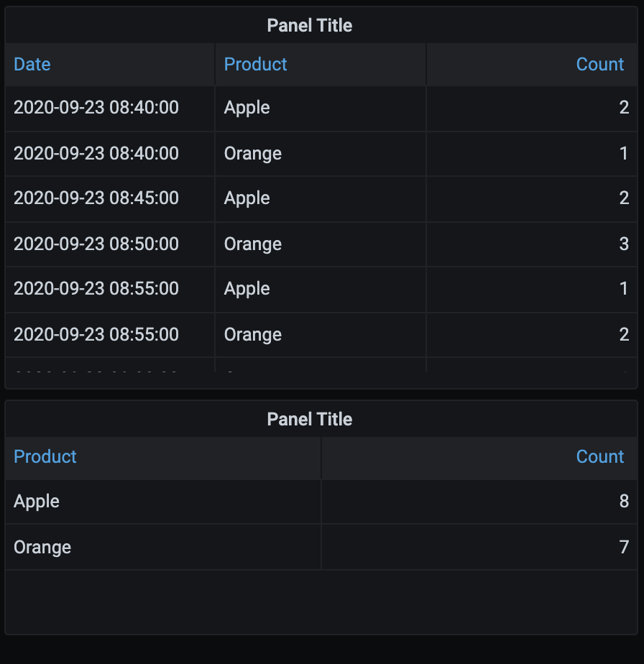
Task: Click the 08:40:00 date cell in the Apple row
Action: 96,108
